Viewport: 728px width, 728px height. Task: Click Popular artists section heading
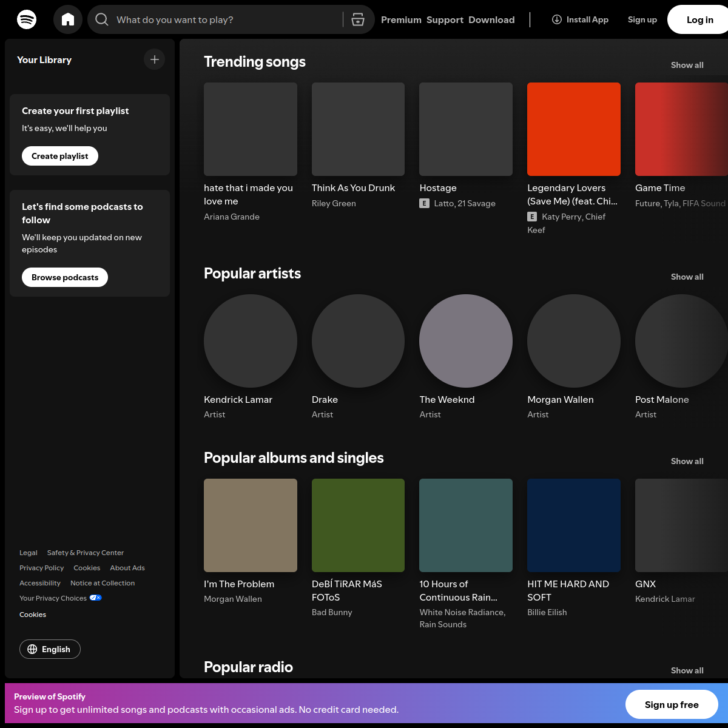252,274
